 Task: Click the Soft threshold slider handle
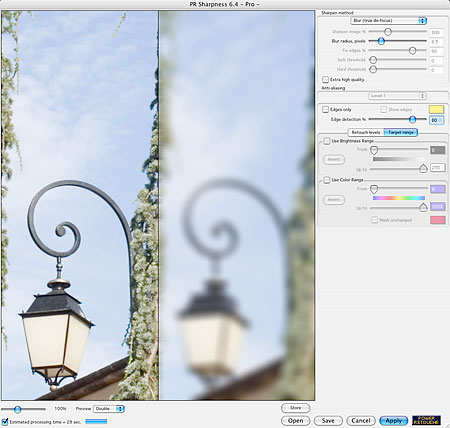click(373, 60)
